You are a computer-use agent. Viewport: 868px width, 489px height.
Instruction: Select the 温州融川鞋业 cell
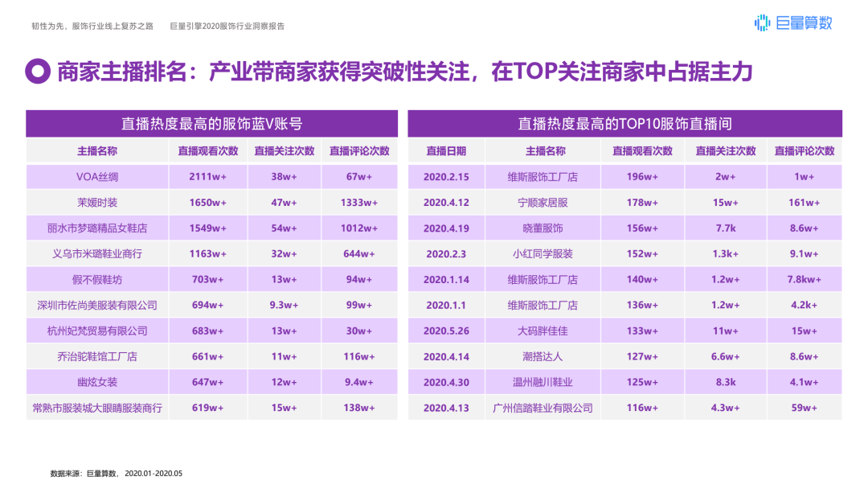pos(542,381)
